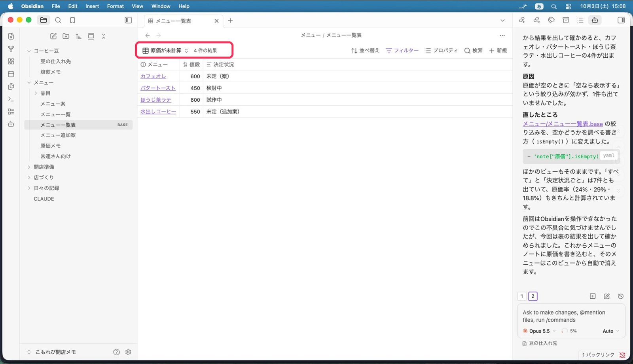The width and height of the screenshot is (633, 364).
Task: Open the tags pane icon
Action: 552,20
